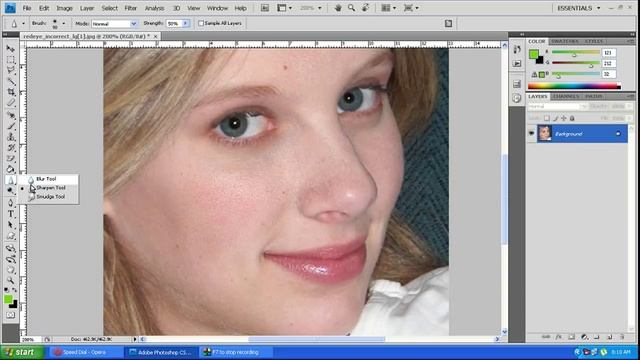640x360 pixels.
Task: Click the Background layer thumbnail
Action: (x=544, y=133)
